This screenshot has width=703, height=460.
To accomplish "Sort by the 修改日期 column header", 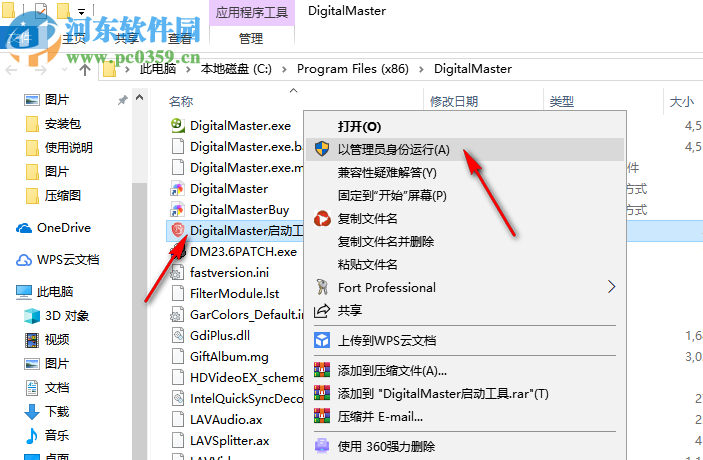I will pyautogui.click(x=454, y=102).
